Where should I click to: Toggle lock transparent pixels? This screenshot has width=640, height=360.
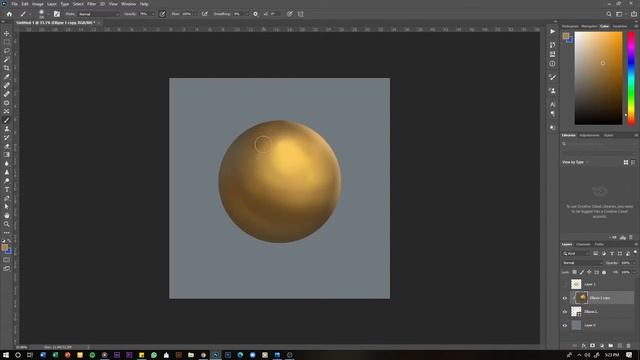coord(574,272)
